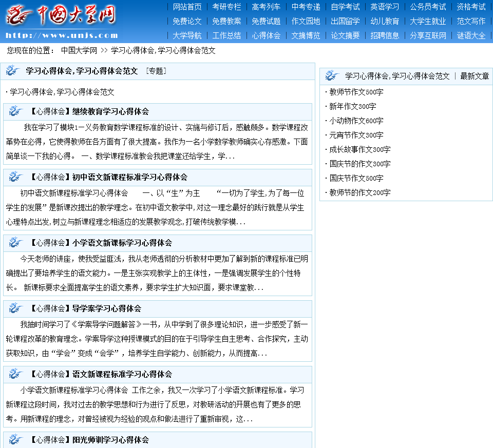Go to 谜语大全 section
This screenshot has height=448, width=493.
(471, 35)
